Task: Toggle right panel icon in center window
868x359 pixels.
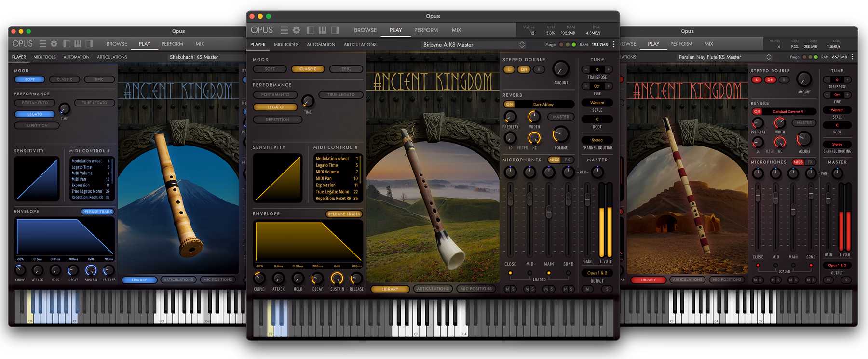Action: [x=335, y=30]
